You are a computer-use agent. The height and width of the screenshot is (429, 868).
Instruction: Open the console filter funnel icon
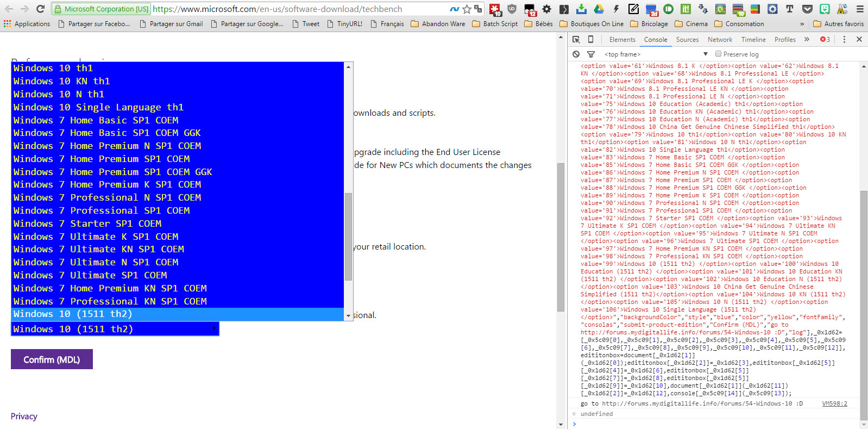(x=591, y=54)
